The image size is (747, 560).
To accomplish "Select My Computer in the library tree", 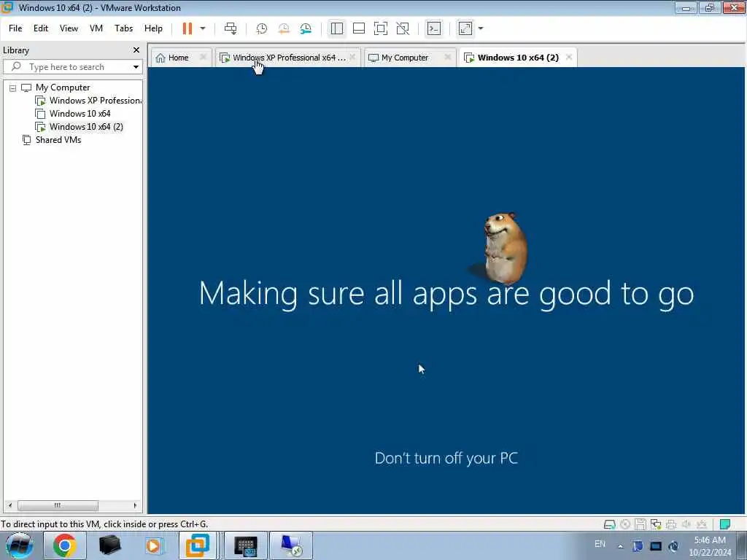I will point(63,87).
